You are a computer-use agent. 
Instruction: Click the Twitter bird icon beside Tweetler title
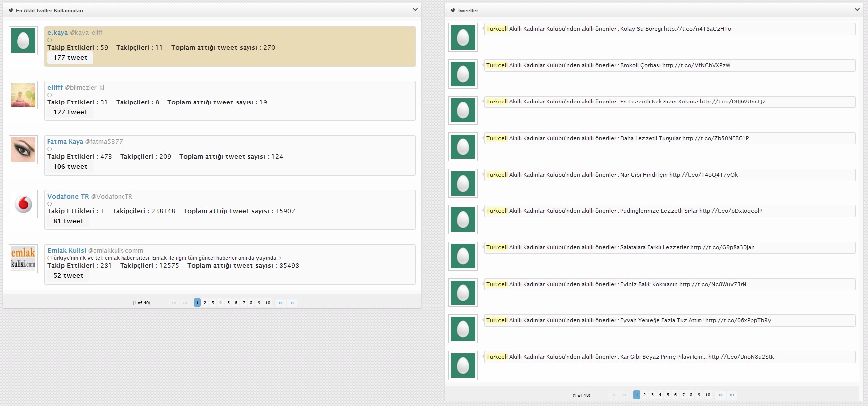pos(453,10)
